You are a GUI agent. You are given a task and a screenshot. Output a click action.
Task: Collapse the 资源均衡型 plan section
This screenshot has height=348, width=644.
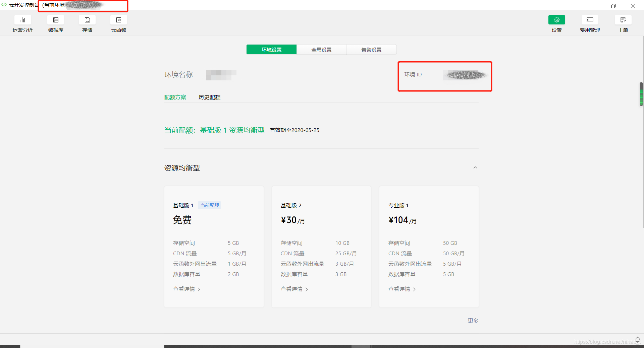475,167
